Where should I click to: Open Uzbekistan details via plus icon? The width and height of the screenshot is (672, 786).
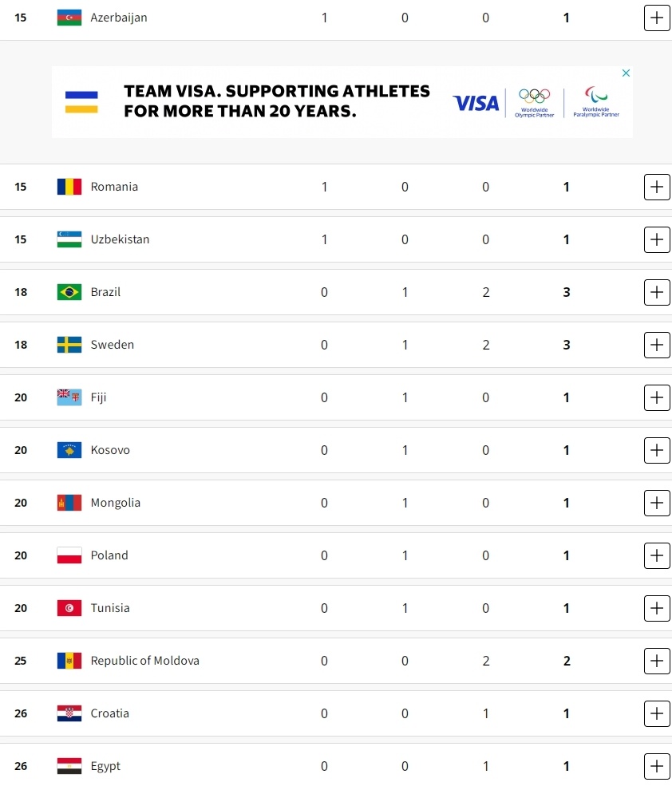[657, 239]
